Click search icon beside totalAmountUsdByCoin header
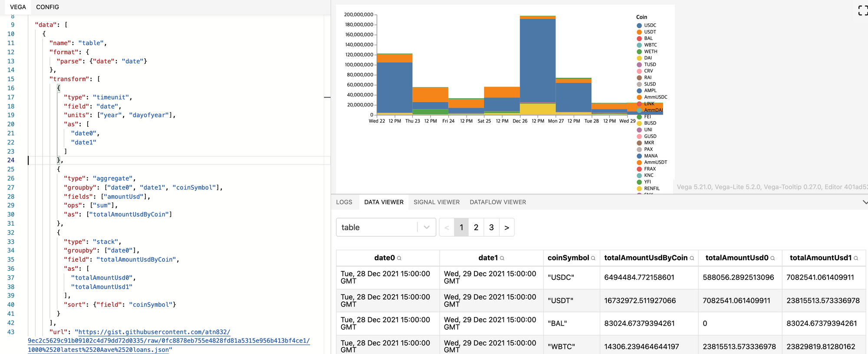 tap(692, 258)
